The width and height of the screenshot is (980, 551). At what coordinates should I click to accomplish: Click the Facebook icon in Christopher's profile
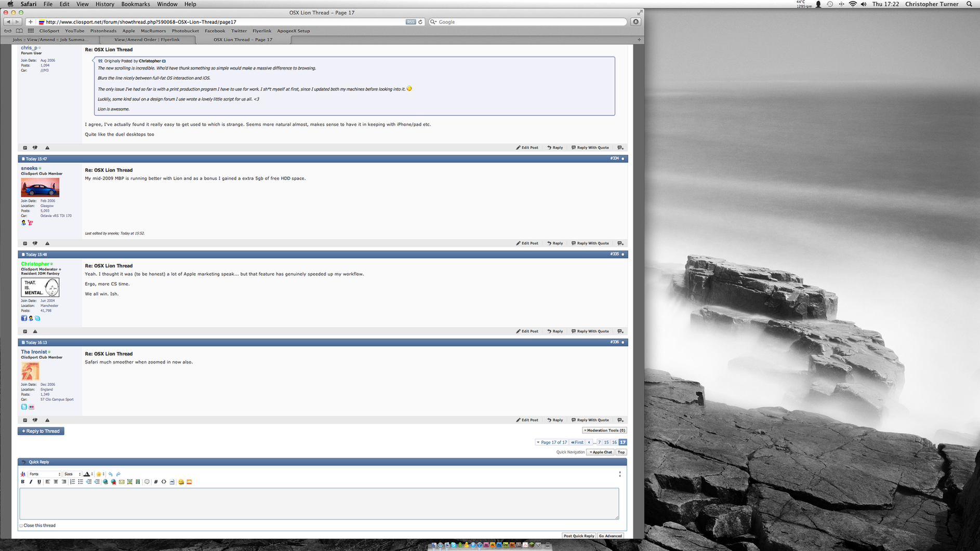(x=24, y=318)
